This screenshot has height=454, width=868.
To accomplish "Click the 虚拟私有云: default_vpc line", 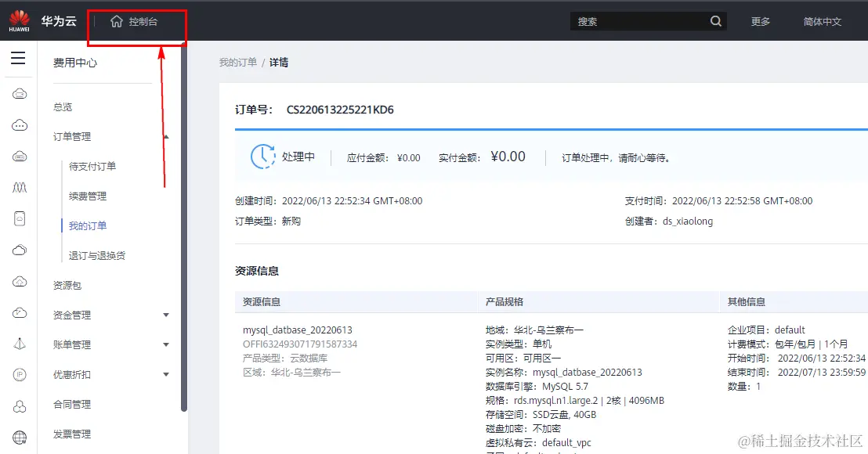I will point(538,443).
